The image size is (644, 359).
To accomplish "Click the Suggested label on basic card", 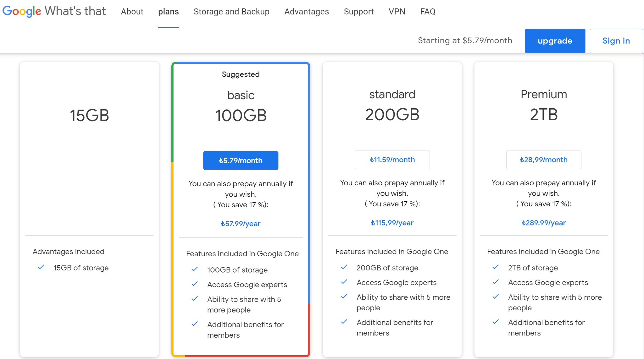I will click(241, 74).
